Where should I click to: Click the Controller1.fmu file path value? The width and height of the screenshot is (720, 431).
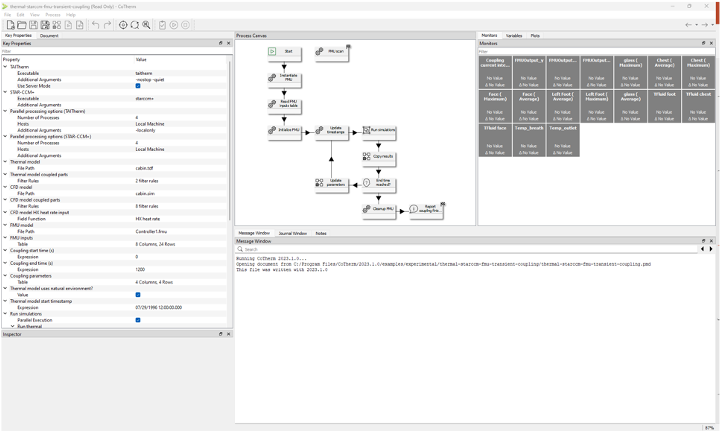pyautogui.click(x=151, y=232)
